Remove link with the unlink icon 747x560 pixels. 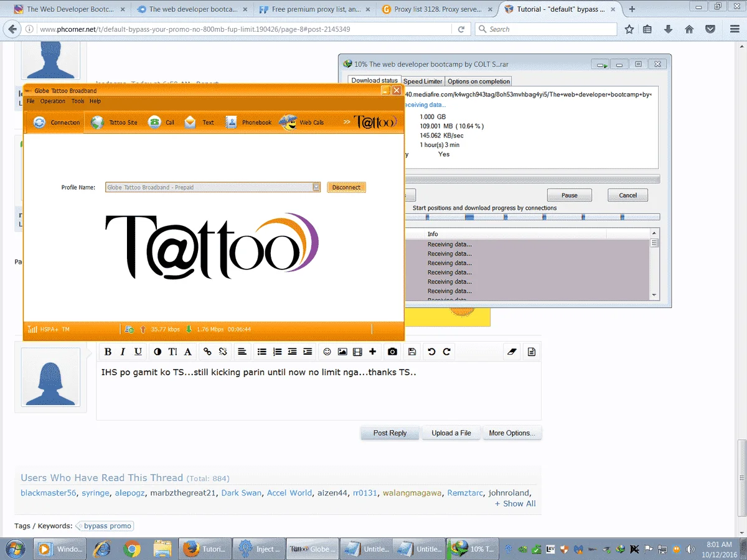[x=223, y=352]
